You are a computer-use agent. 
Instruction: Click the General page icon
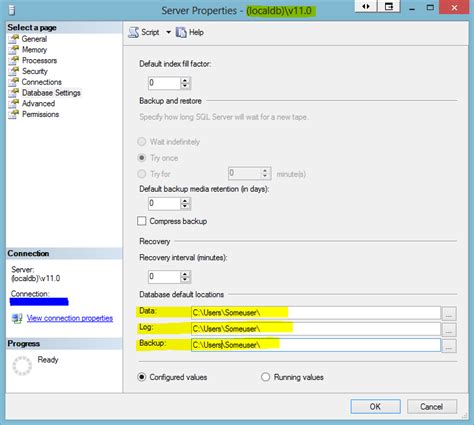coord(14,39)
